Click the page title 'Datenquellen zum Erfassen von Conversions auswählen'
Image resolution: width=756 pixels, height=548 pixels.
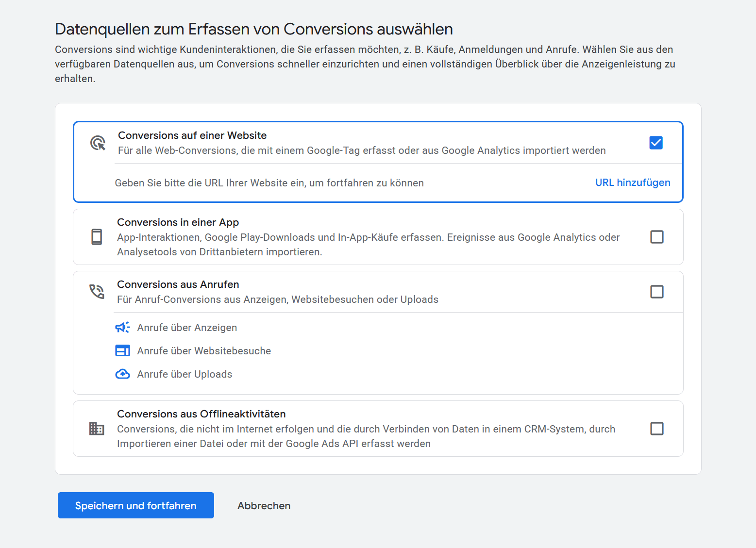point(254,29)
